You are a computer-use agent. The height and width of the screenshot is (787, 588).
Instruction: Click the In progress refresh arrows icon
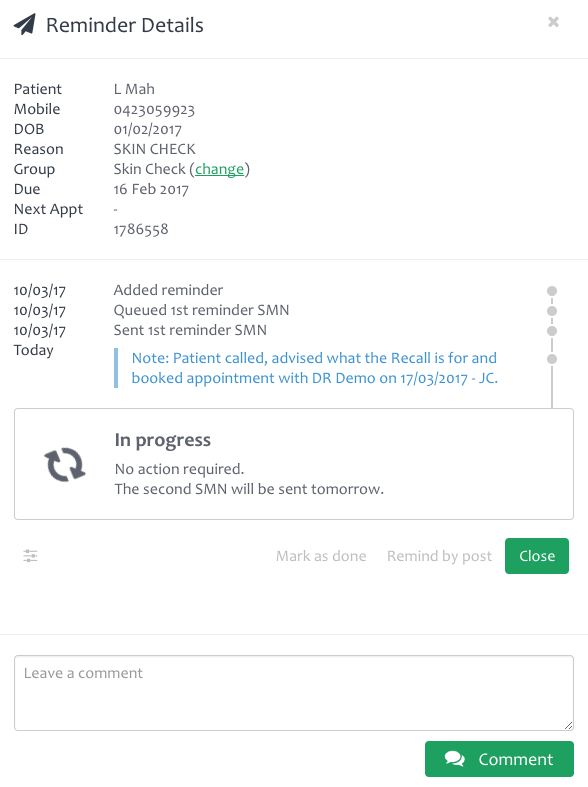click(x=65, y=464)
